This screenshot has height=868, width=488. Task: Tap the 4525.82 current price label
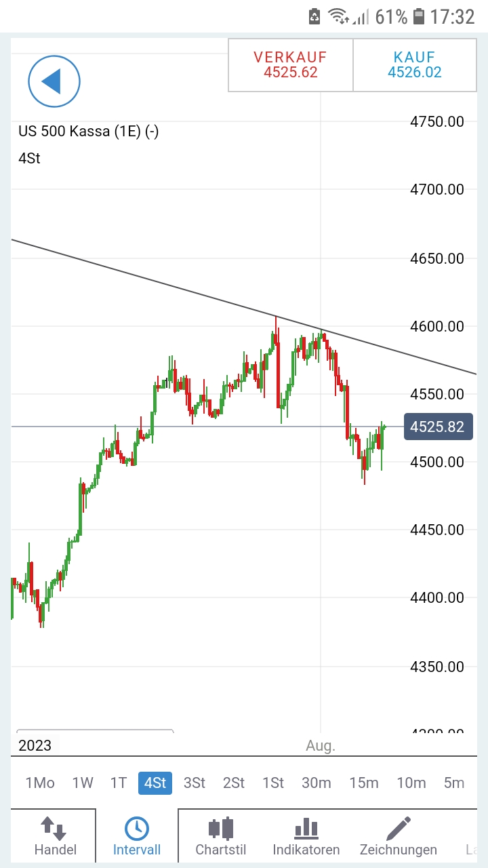[438, 427]
